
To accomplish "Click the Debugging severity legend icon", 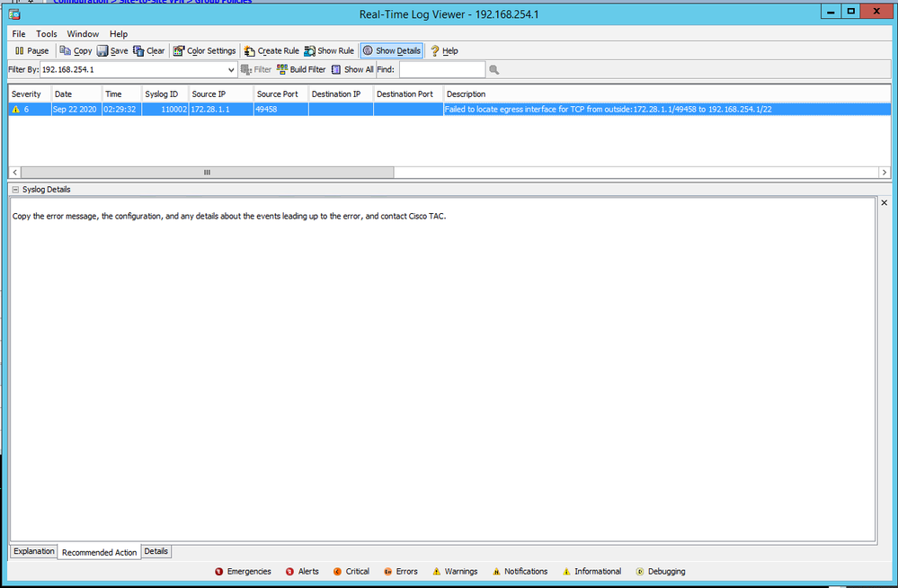I will [x=640, y=572].
